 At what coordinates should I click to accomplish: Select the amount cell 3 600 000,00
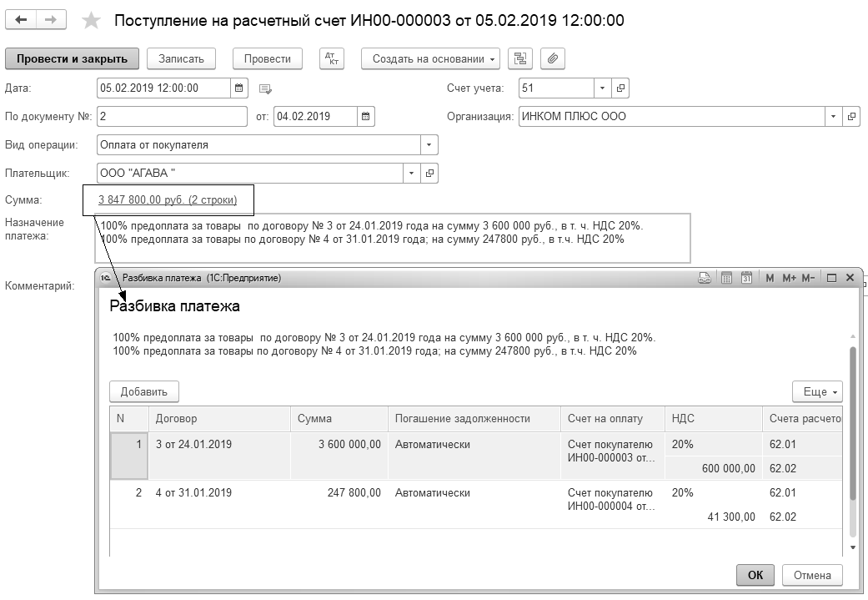coord(339,456)
